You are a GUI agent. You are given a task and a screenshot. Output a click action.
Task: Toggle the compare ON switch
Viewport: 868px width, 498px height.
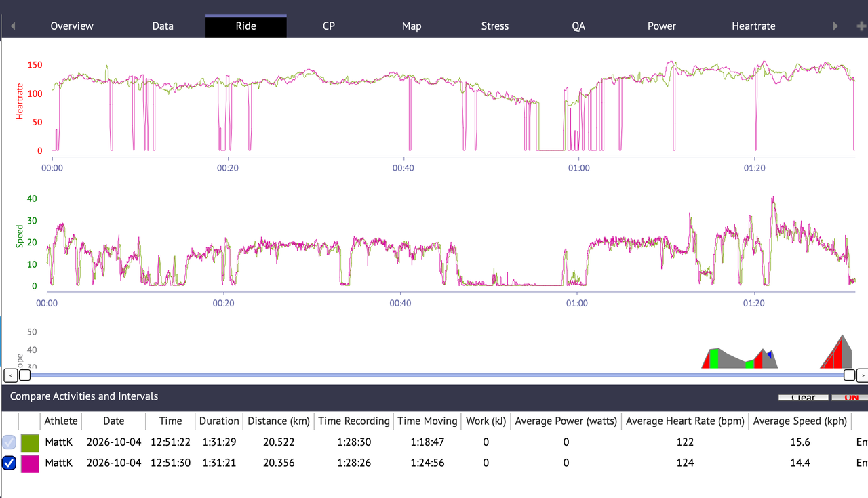pyautogui.click(x=850, y=397)
